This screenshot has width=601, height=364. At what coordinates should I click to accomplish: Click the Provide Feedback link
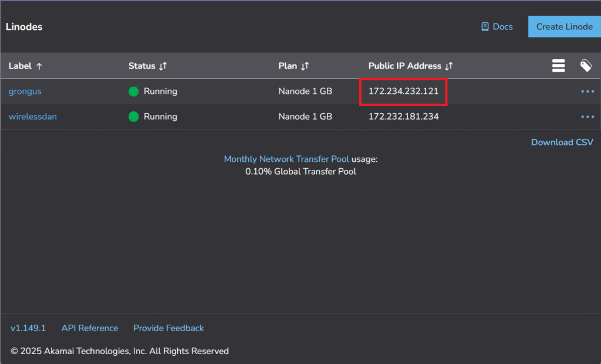[x=168, y=328]
